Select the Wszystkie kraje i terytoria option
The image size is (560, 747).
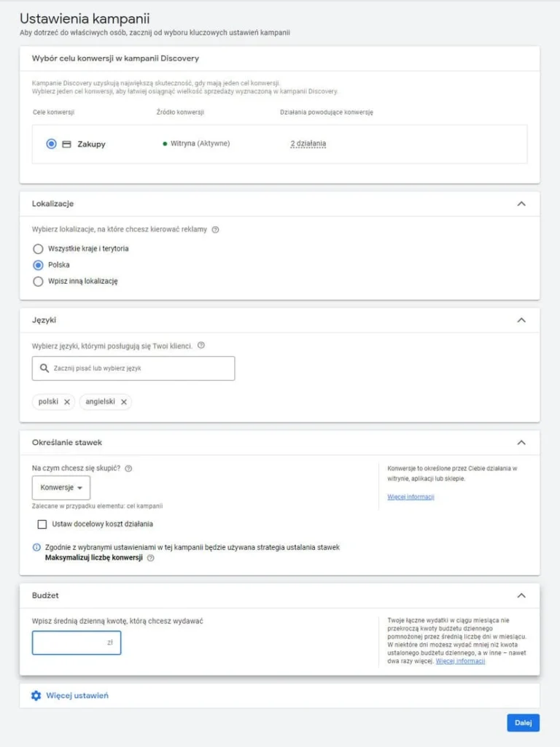coord(37,248)
